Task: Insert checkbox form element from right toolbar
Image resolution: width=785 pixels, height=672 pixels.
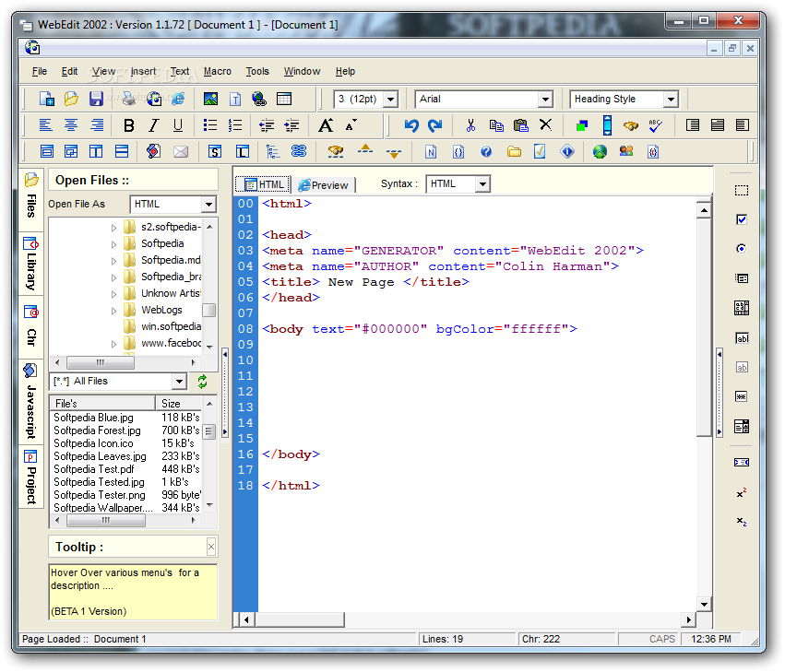Action: (742, 219)
